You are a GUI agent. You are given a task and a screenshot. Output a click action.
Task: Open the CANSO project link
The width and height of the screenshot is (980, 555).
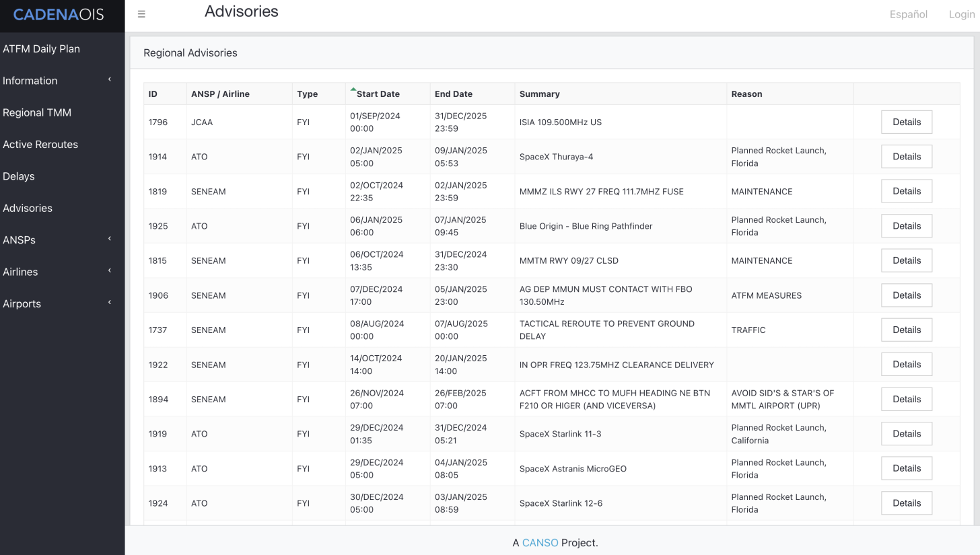(540, 543)
